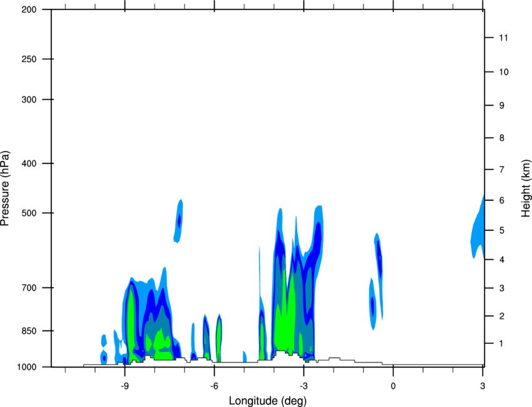Pick the 5 km height label
This screenshot has width=532, height=407.
pos(501,230)
